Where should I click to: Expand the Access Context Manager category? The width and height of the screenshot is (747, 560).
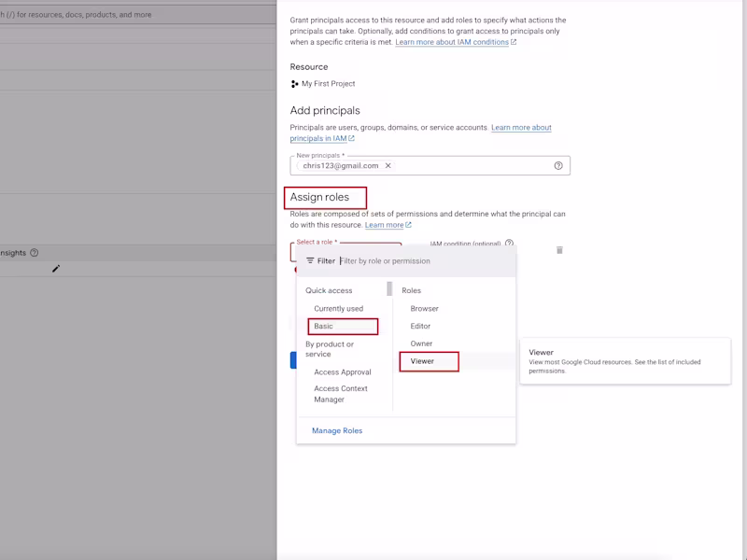(x=341, y=393)
